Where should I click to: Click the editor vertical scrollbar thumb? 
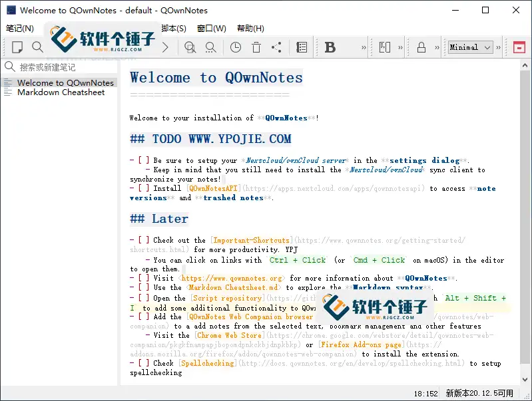click(525, 217)
